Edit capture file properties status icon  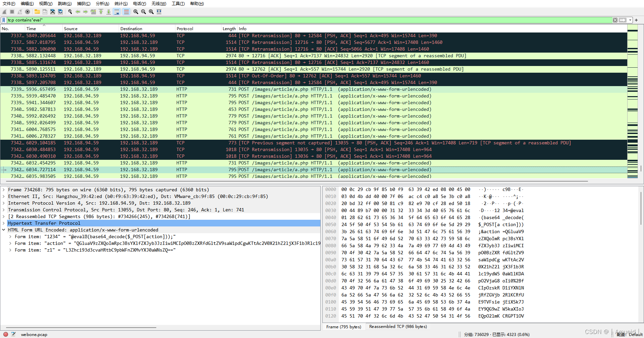tap(13, 334)
